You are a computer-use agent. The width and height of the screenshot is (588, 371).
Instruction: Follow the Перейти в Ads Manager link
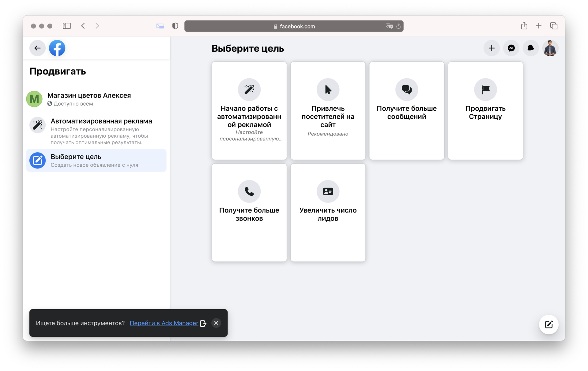tap(164, 323)
